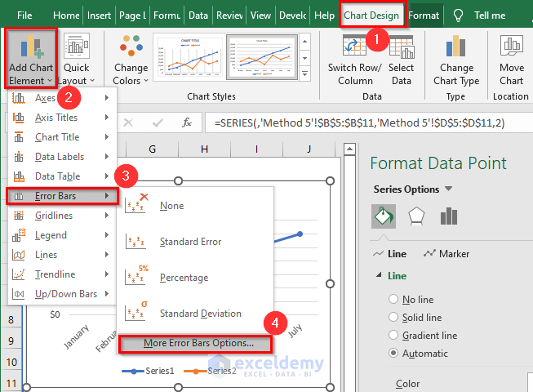Select column H header
This screenshot has height=392, width=533.
coord(204,149)
